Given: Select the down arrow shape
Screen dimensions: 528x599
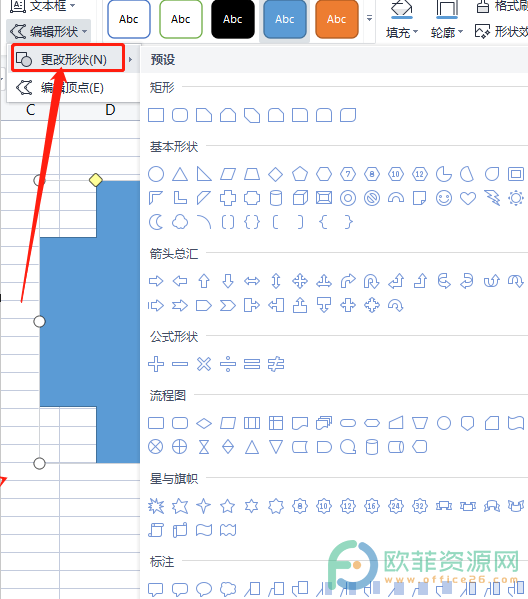Looking at the screenshot, I should 228,282.
